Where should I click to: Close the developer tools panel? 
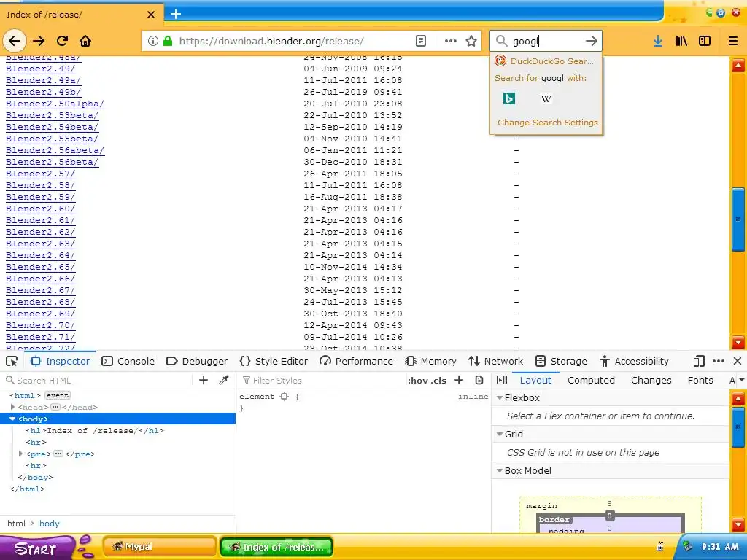737,362
